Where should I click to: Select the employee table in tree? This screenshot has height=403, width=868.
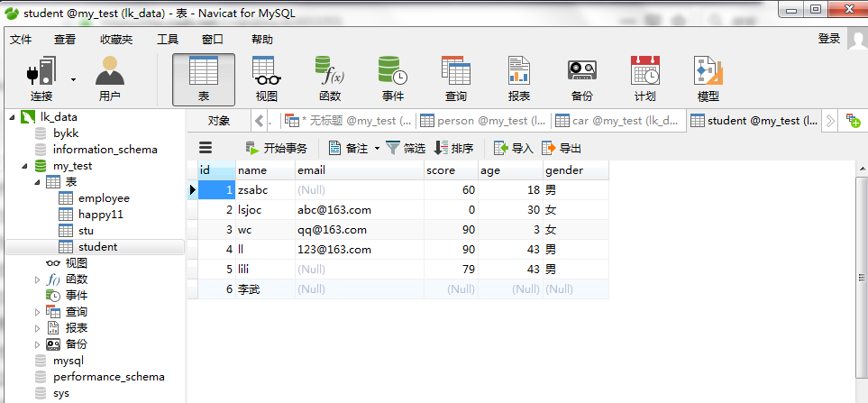104,198
